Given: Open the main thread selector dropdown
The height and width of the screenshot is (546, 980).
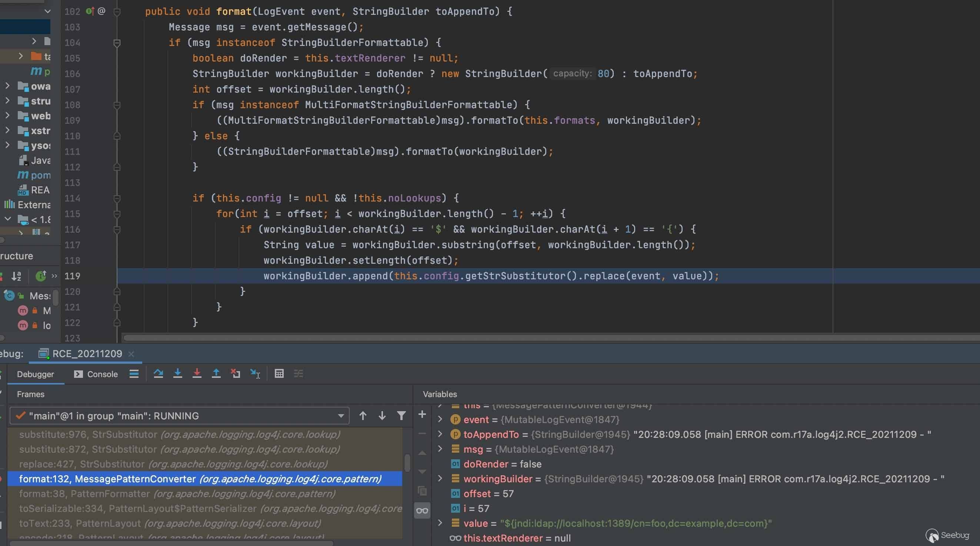Looking at the screenshot, I should click(x=341, y=416).
